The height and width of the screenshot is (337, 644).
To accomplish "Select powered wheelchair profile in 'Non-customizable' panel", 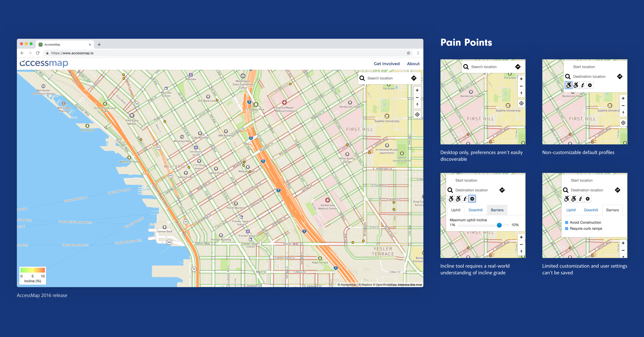I will tap(576, 85).
